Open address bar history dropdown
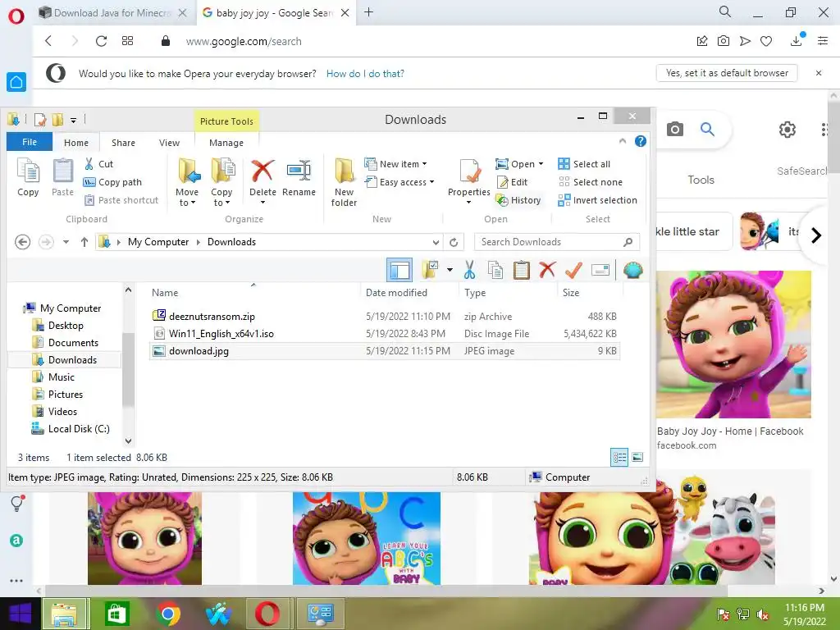The image size is (840, 630). (x=436, y=242)
